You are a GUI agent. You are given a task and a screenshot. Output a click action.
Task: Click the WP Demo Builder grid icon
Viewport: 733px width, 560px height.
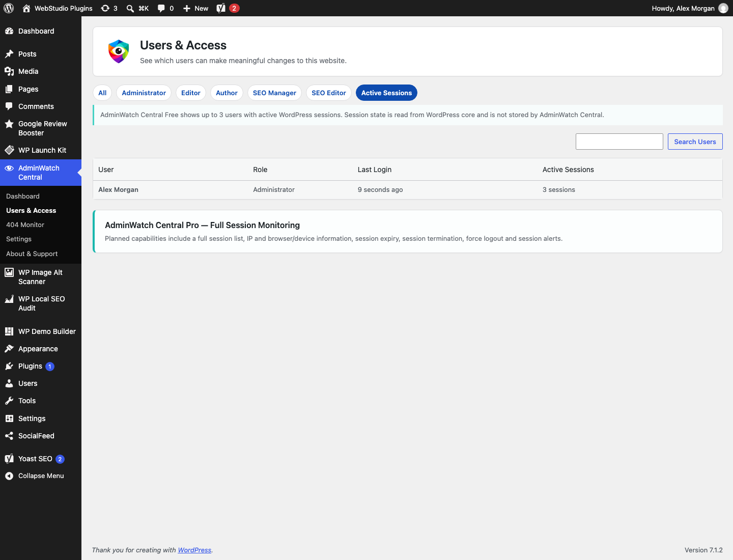[9, 331]
